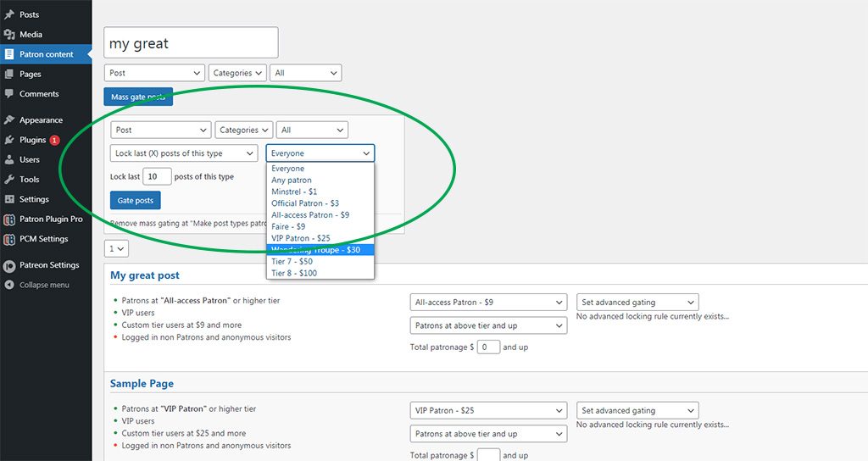
Task: Open All-access Patron - $9 tier dropdown
Action: [489, 303]
